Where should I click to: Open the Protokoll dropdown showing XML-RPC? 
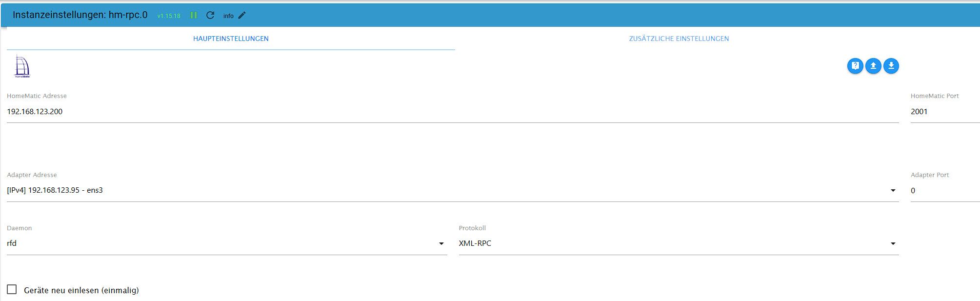coord(893,243)
